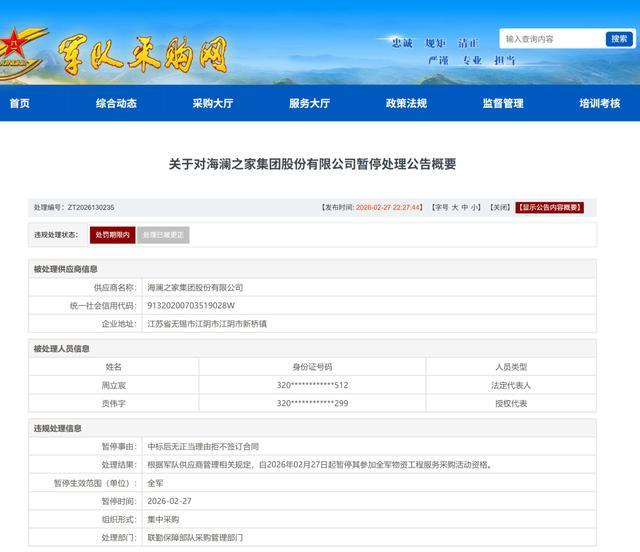The image size is (640, 552).
Task: Click supplier name 海澜之家集团股份有限公司 value
Action: [x=195, y=287]
